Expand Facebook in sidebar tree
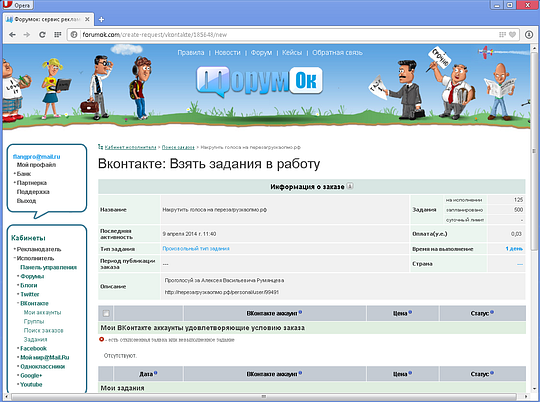The height and width of the screenshot is (402, 540). pos(33,348)
